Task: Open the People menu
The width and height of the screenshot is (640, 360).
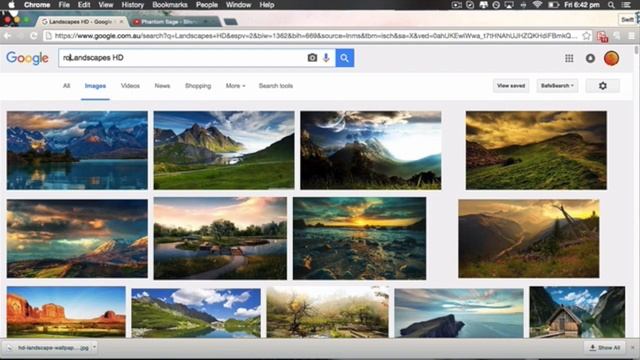Action: point(207,5)
